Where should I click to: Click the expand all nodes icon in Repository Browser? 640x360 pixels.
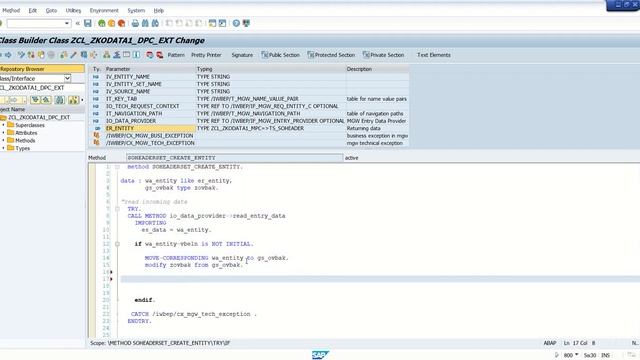tap(36, 100)
